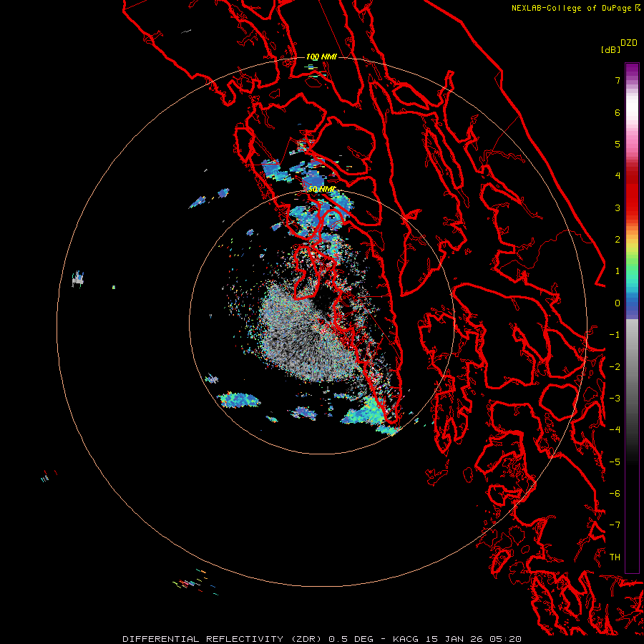Viewport: 644px width, 644px height.
Task: Click the 7 value on the color scale
Action: pos(618,80)
